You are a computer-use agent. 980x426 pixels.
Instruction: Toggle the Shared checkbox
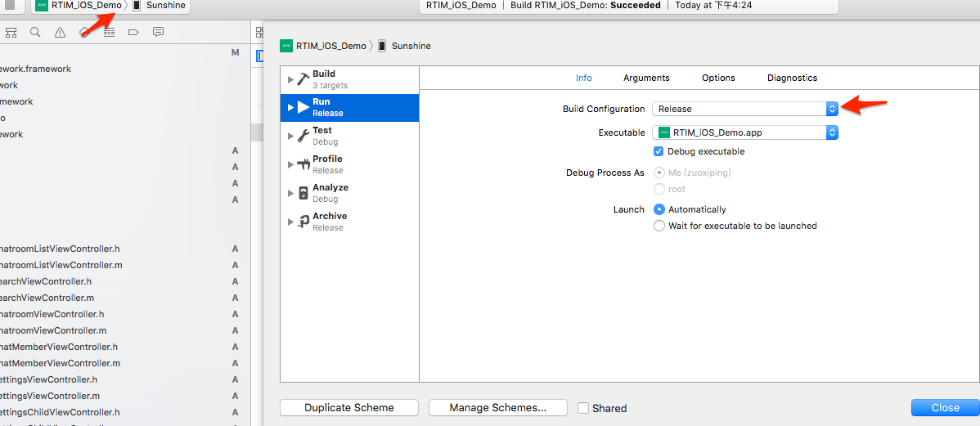[583, 408]
